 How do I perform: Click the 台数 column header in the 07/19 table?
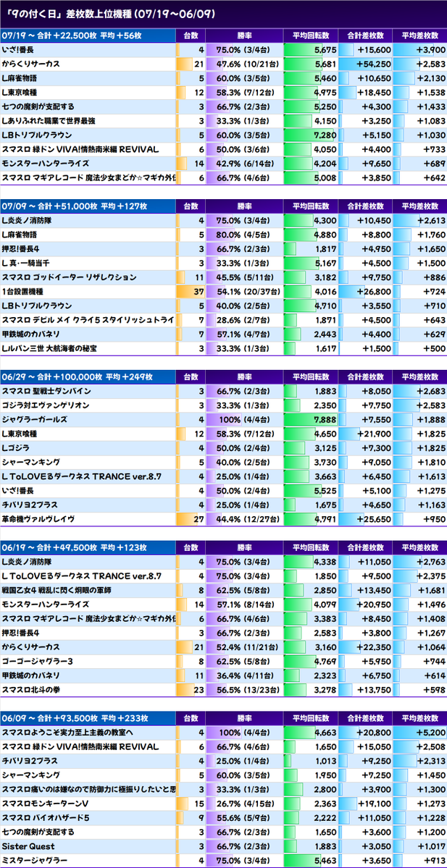point(191,35)
